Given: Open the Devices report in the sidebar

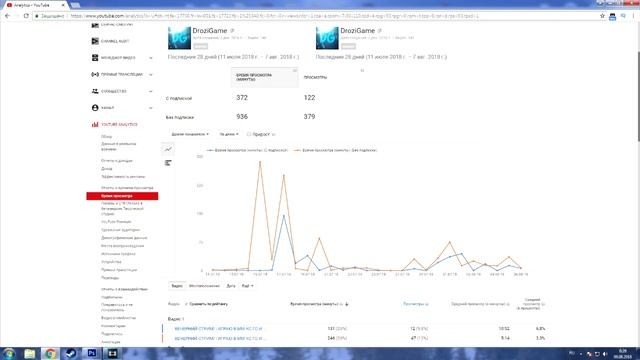Looking at the screenshot, I should point(111,262).
